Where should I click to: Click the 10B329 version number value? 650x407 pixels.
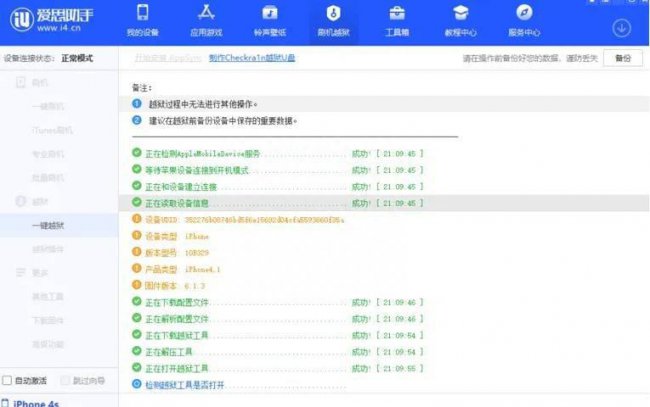coord(196,253)
